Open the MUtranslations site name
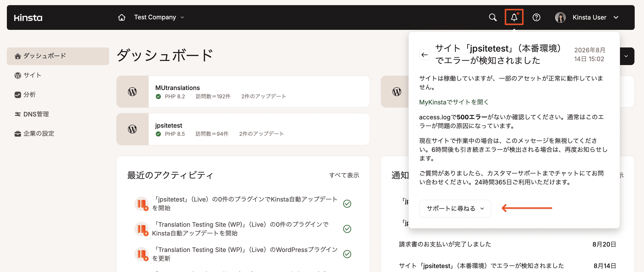644x272 pixels. 177,88
